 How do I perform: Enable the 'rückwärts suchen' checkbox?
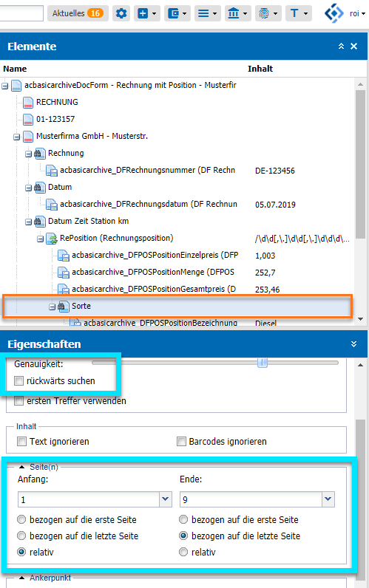pyautogui.click(x=18, y=381)
